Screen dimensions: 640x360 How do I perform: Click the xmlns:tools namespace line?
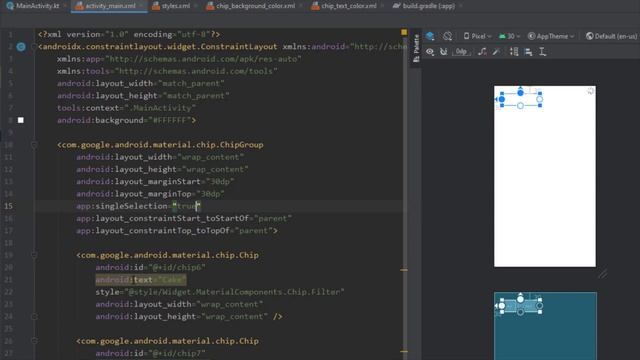click(167, 71)
